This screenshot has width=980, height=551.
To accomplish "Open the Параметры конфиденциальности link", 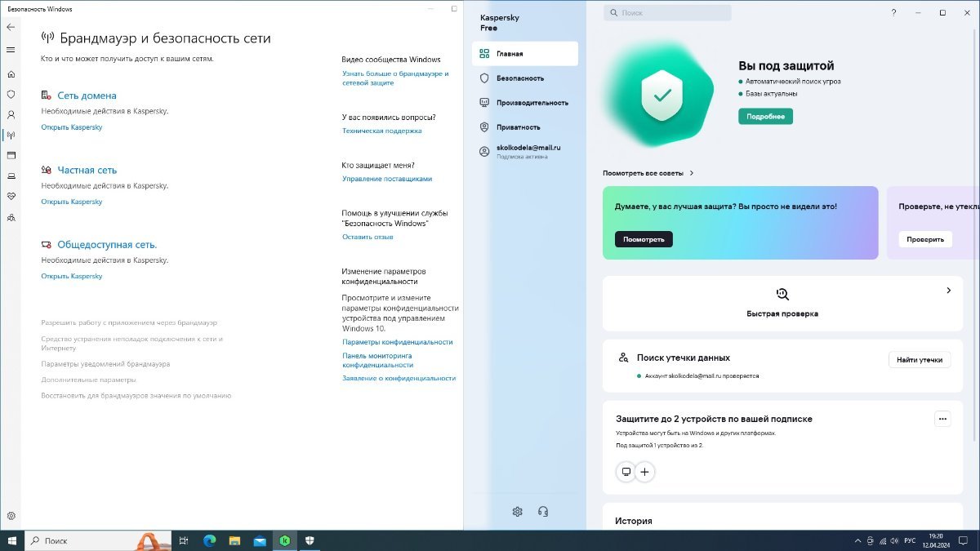I will tap(398, 342).
